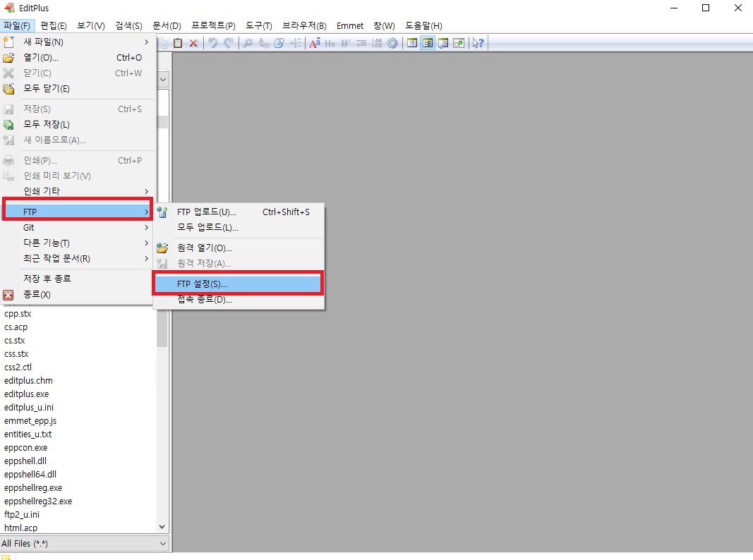The width and height of the screenshot is (753, 560).
Task: Select FTP 업로드(U)... in the submenu
Action: [x=239, y=212]
